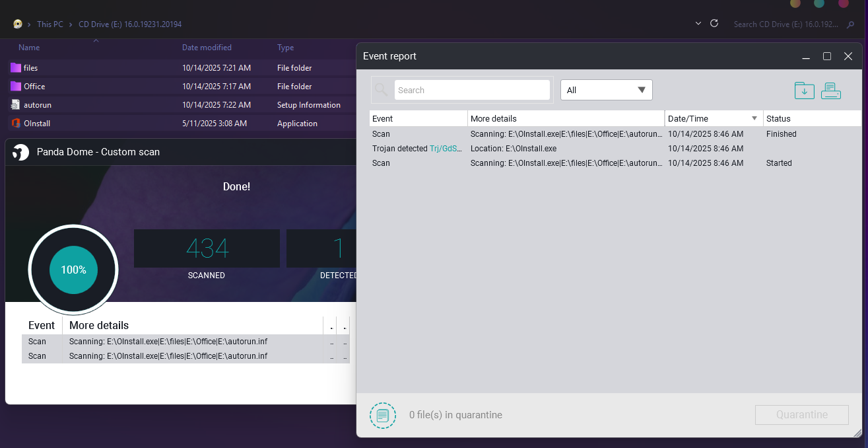868x448 pixels.
Task: Click the first Scan row in Panda Dome
Action: coord(185,342)
